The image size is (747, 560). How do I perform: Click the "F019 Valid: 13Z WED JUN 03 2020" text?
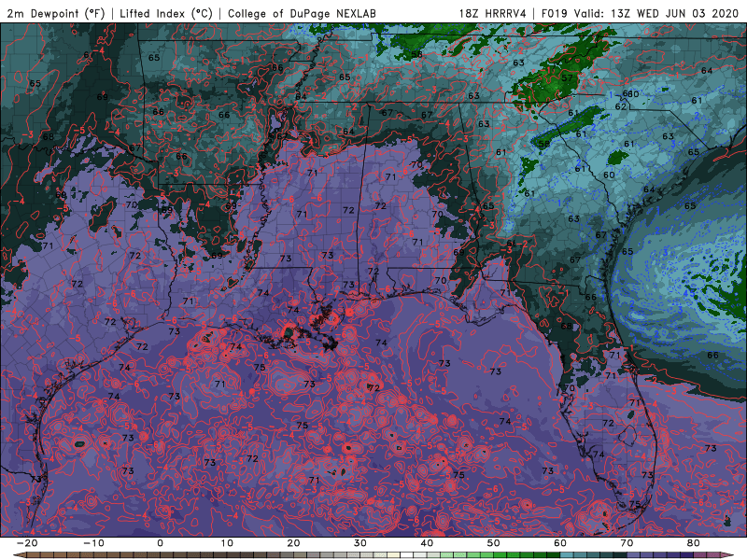[x=640, y=13]
